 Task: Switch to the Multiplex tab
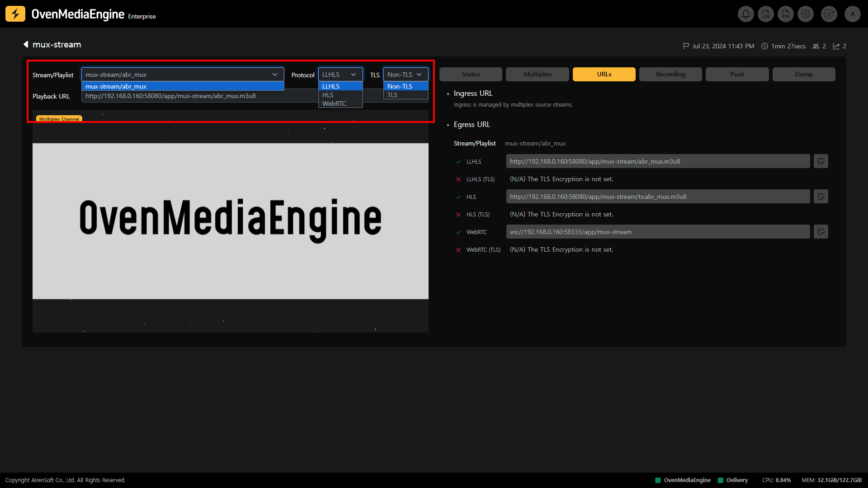(537, 74)
